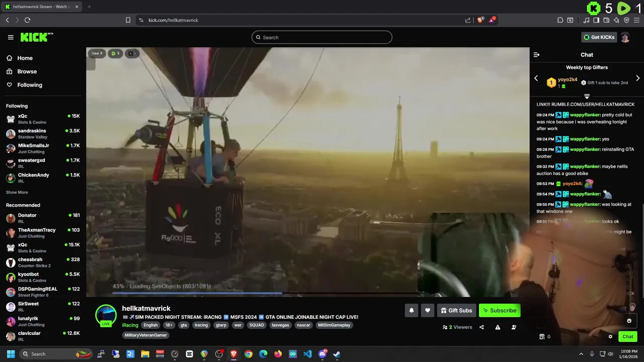The width and height of the screenshot is (644, 362).
Task: Open the browser main menu
Action: (x=636, y=20)
